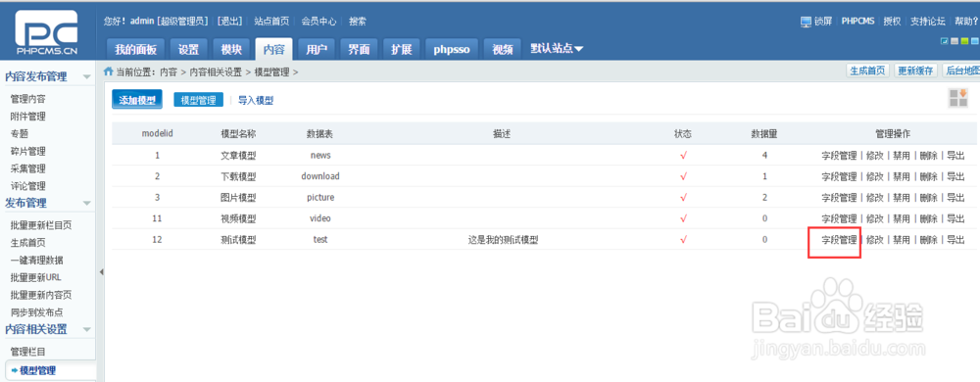Open 评论管理 in sidebar
This screenshot has height=382, width=980.
[x=28, y=186]
